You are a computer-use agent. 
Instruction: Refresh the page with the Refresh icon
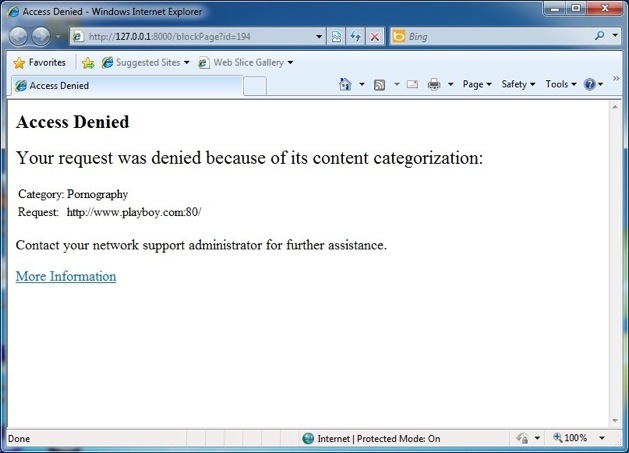pyautogui.click(x=355, y=37)
